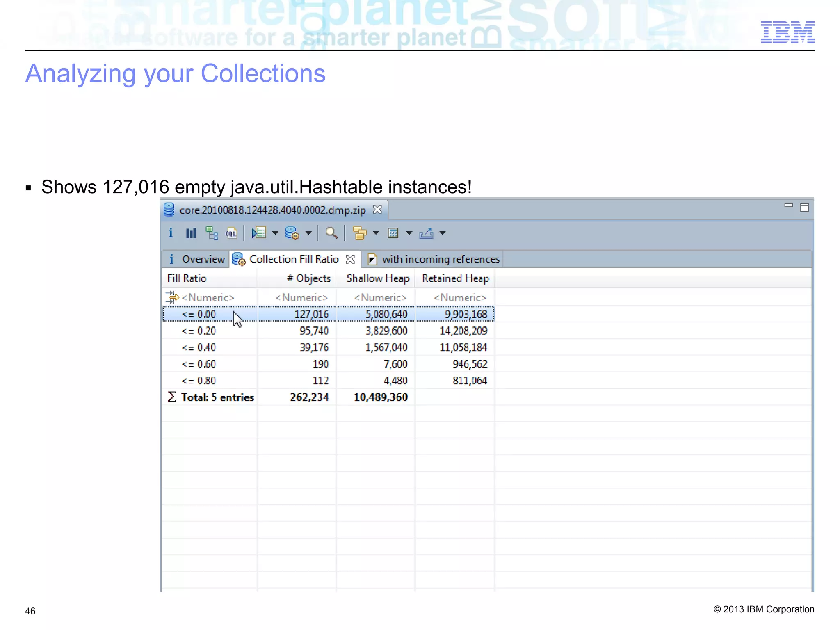Run the expert system report icon
Image resolution: width=840 pixels, height=630 pixels.
(259, 233)
